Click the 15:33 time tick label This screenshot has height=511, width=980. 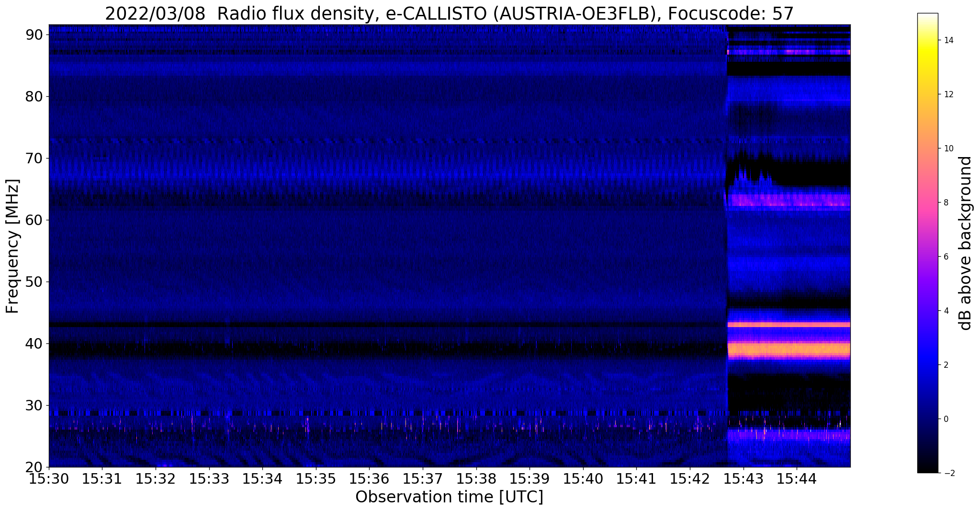pos(209,479)
